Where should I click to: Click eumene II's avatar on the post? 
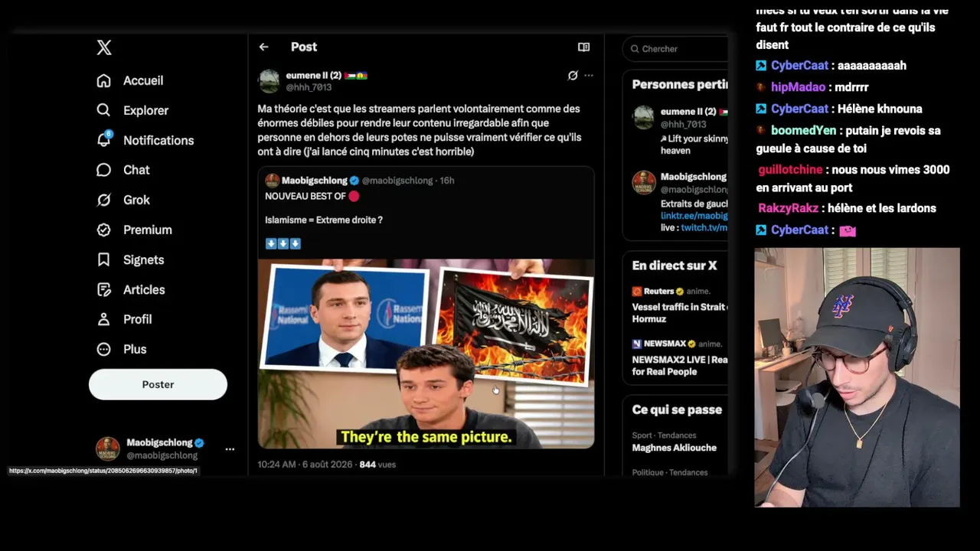269,81
